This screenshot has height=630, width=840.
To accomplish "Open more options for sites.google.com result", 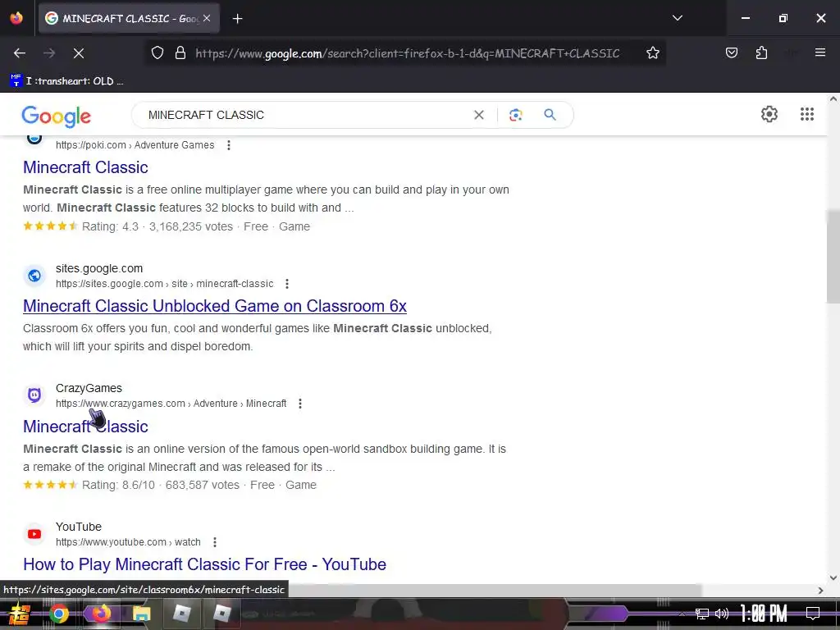I will coord(287,284).
